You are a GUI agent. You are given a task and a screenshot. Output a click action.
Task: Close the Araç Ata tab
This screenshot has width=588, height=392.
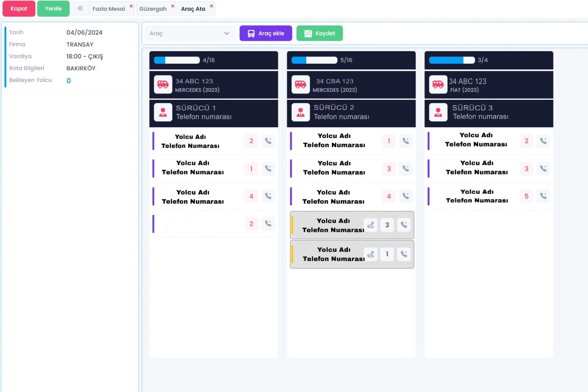(x=211, y=6)
